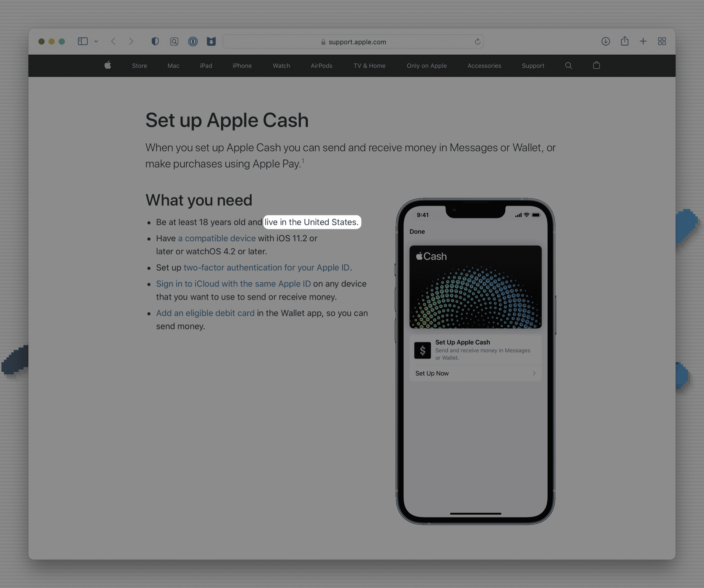
Task: Click the Apple site search icon
Action: [x=569, y=65]
